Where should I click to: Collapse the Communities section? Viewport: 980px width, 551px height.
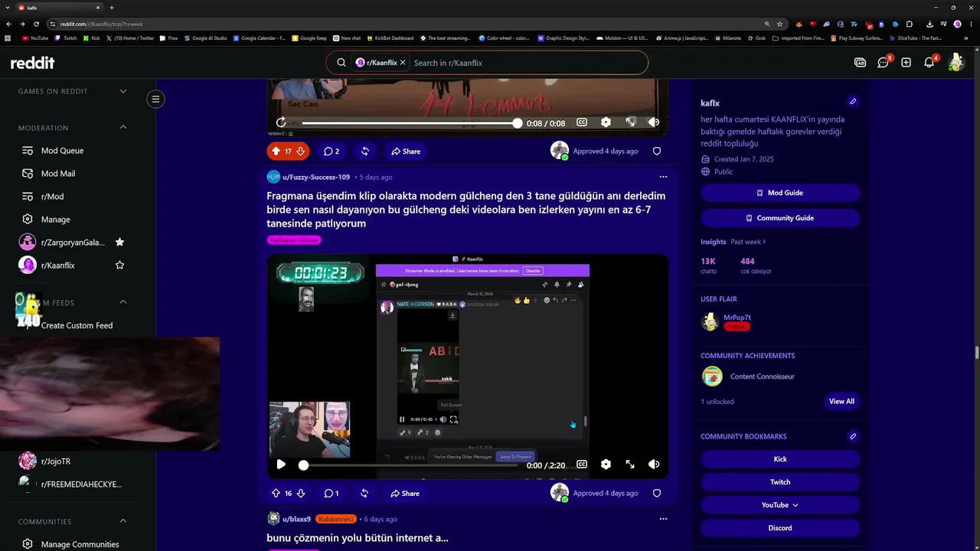123,522
